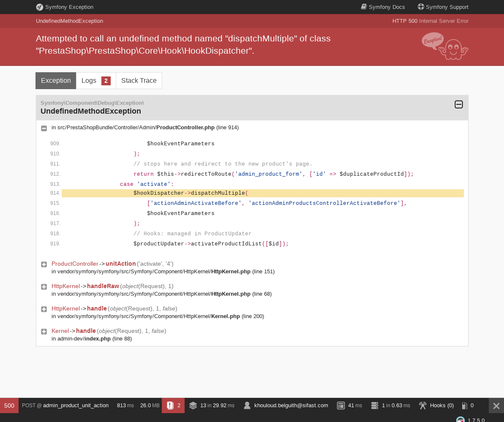Open the logger panel showing 2 errors
This screenshot has height=422, width=504.
173,405
